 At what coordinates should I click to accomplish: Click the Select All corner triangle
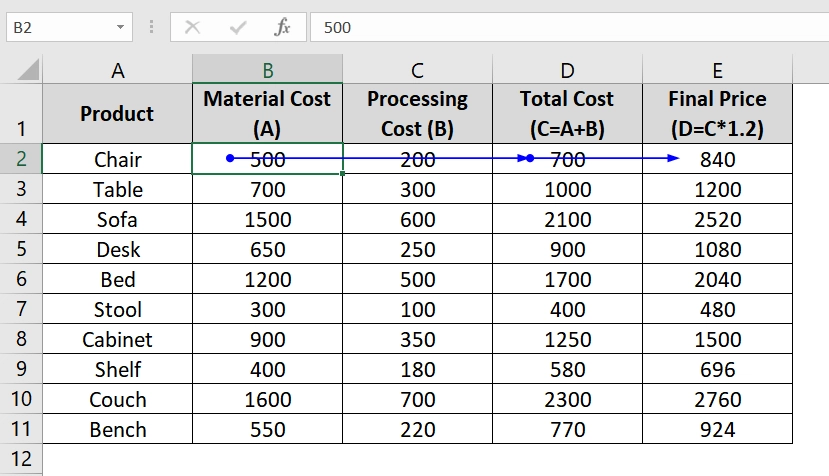(x=28, y=69)
